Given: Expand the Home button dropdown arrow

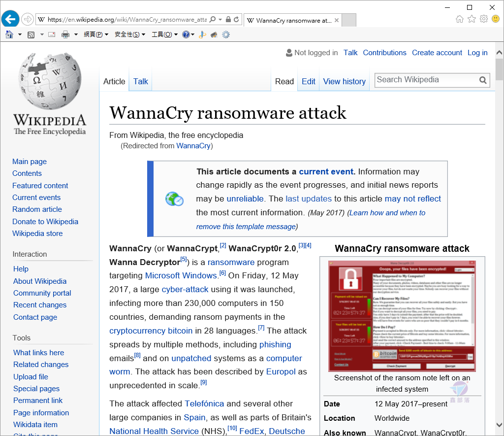Looking at the screenshot, I should coord(20,34).
